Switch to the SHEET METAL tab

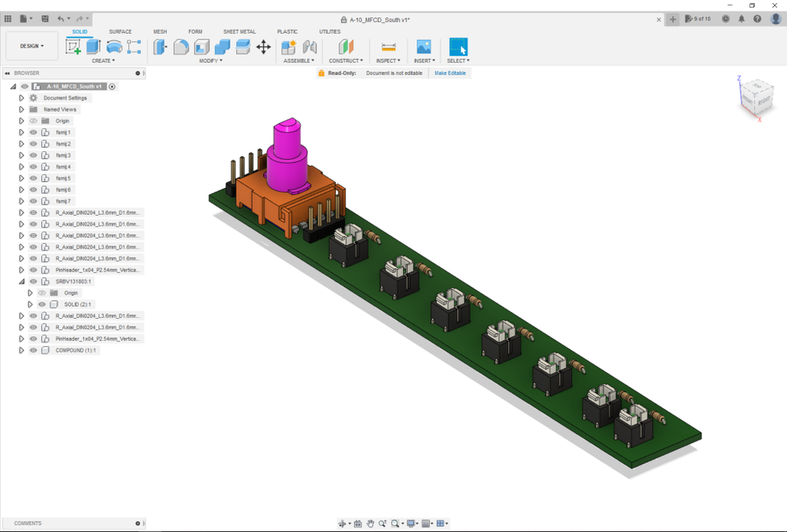tap(239, 31)
